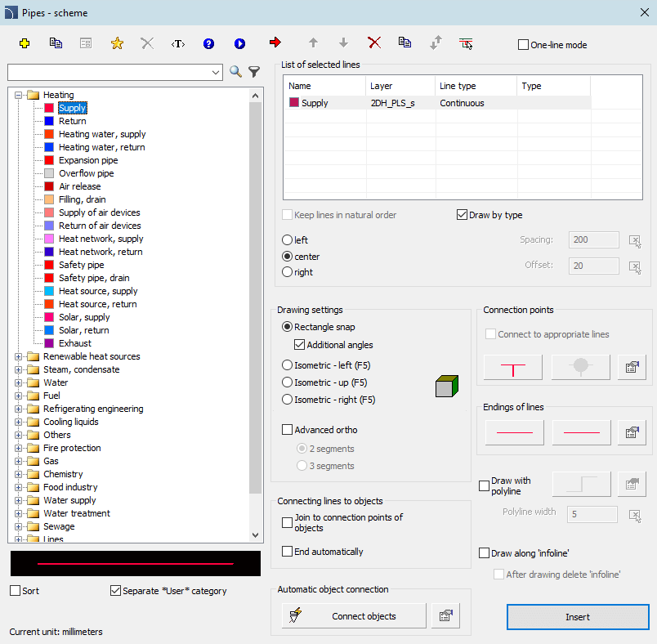The image size is (657, 644).
Task: Select Heat network, supply line type
Action: click(x=101, y=239)
